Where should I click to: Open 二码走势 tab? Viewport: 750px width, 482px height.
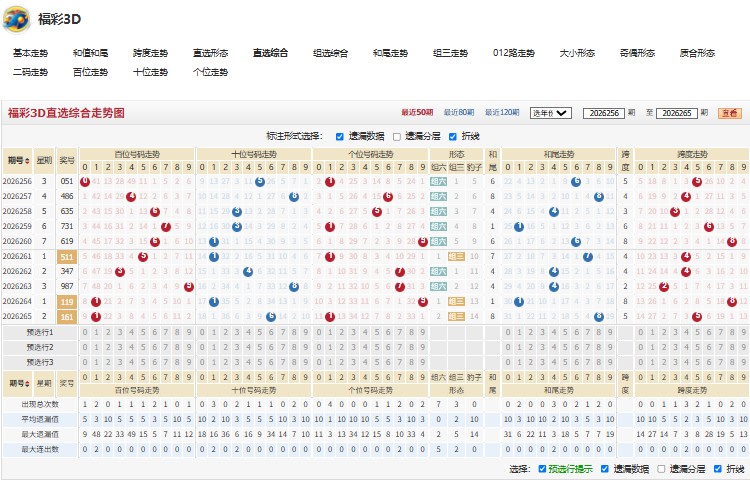tap(31, 72)
